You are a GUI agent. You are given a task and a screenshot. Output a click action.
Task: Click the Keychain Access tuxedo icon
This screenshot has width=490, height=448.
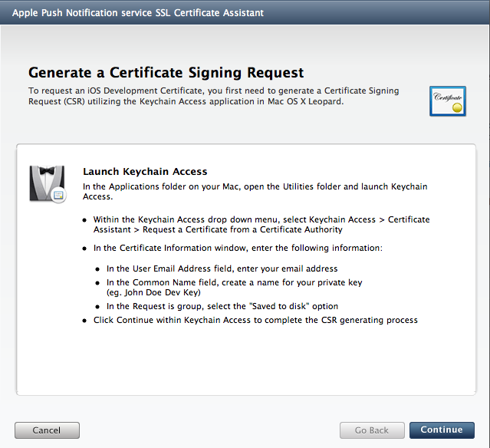pos(48,184)
